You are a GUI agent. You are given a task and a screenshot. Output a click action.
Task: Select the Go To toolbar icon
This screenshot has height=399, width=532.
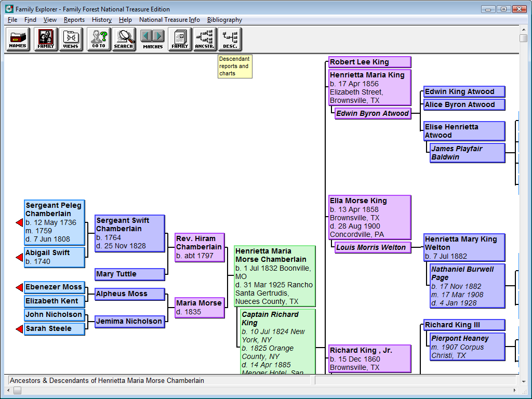click(x=99, y=39)
